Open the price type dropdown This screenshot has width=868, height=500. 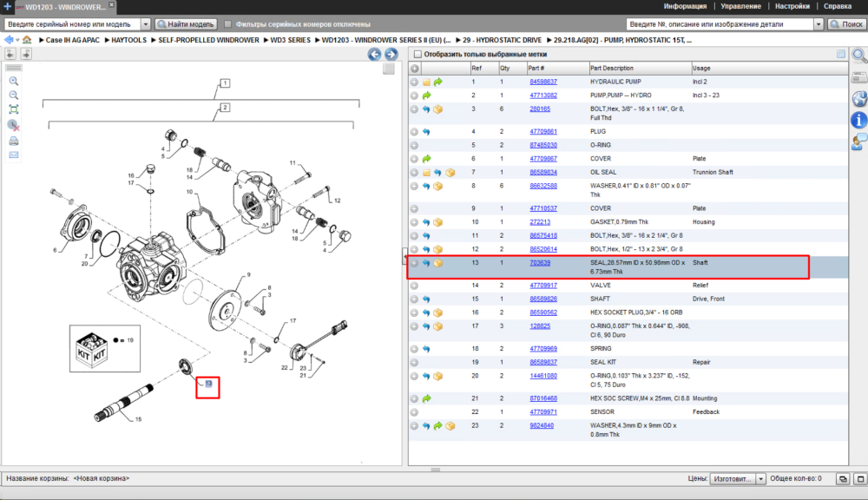(760, 478)
